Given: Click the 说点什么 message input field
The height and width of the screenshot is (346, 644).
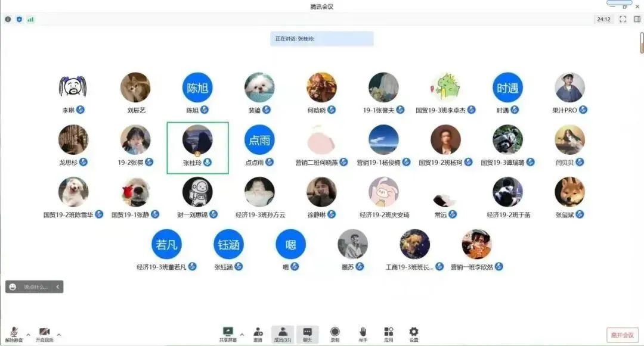Looking at the screenshot, I should 36,286.
